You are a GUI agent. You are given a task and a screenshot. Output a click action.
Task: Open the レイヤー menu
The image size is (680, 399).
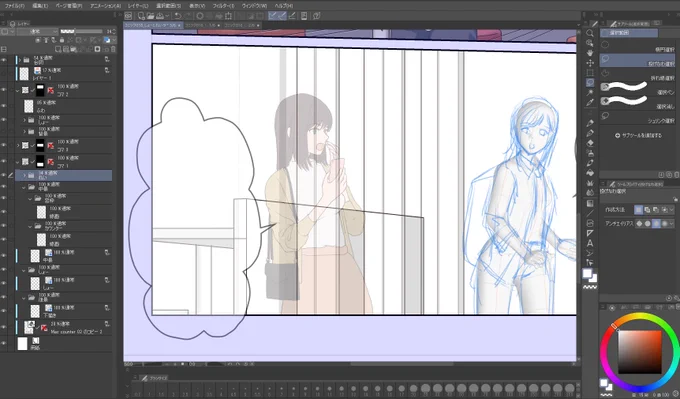[138, 6]
